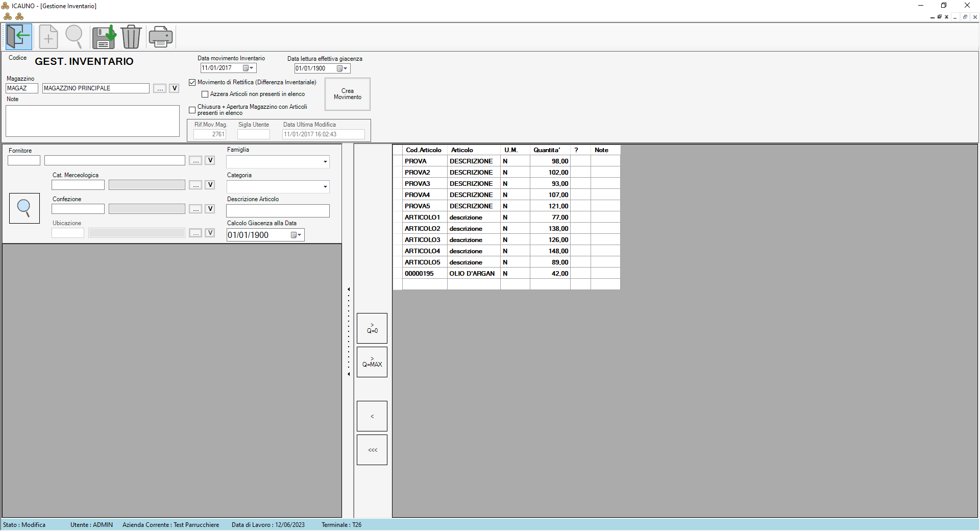Expand the Categoria combo box
The image size is (980, 531).
point(325,187)
